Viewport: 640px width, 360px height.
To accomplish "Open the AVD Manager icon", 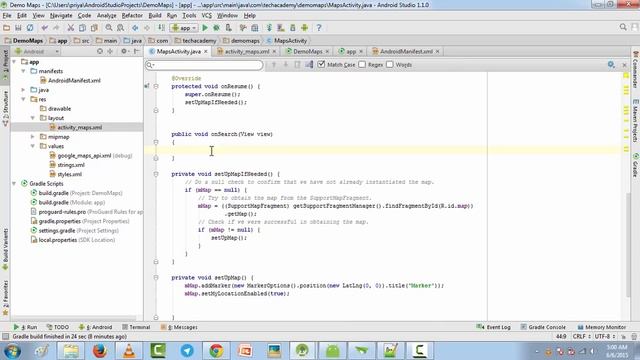I will pos(281,28).
